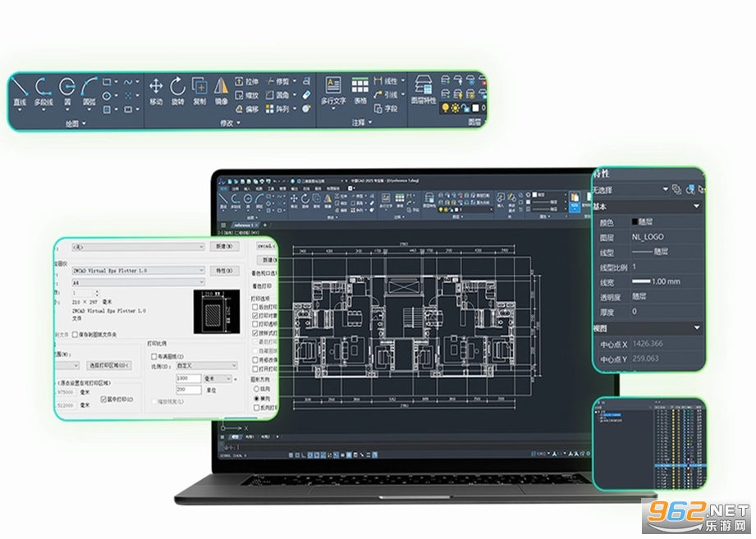
Task: Choose the 圆 circle drawing tool
Action: [67, 93]
